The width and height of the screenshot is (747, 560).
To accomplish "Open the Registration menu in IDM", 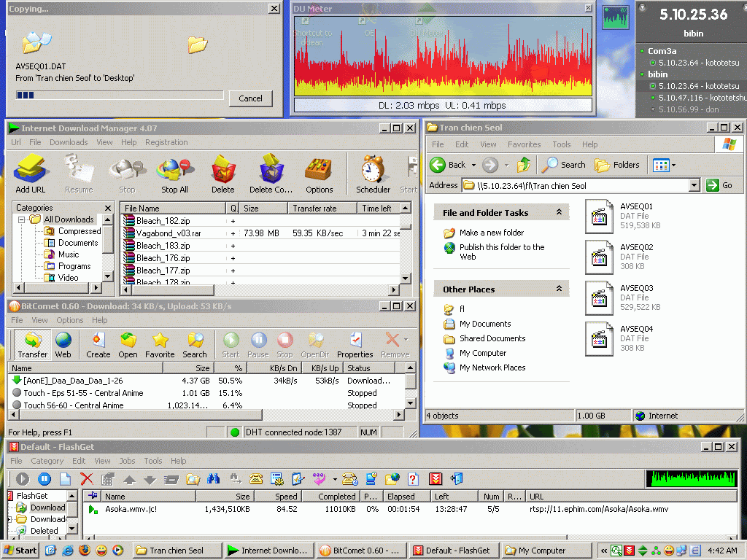I will click(166, 142).
